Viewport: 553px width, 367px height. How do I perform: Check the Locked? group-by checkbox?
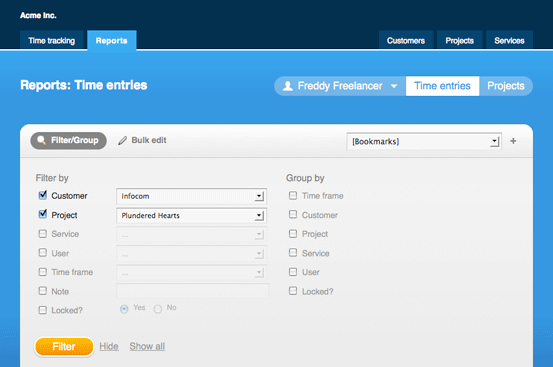point(293,291)
